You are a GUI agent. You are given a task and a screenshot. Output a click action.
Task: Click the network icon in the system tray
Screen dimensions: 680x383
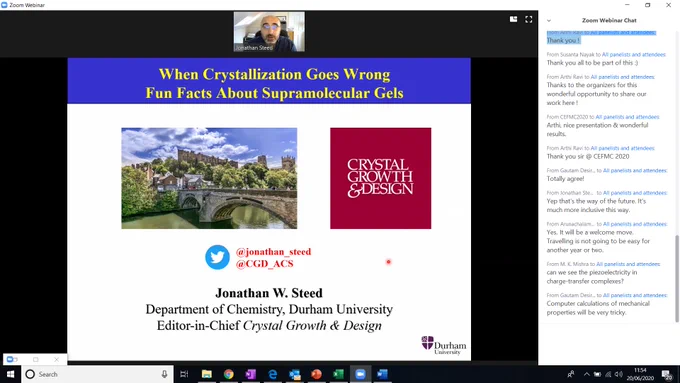608,374
